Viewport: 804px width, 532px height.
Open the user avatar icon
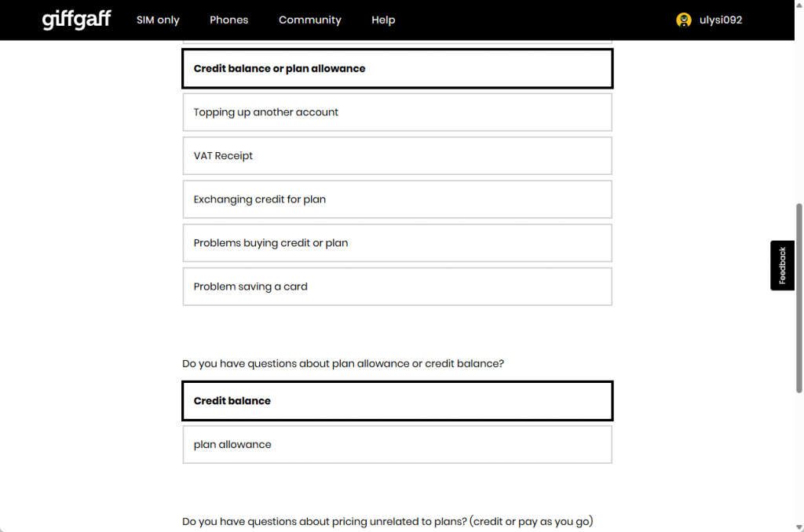pyautogui.click(x=684, y=20)
